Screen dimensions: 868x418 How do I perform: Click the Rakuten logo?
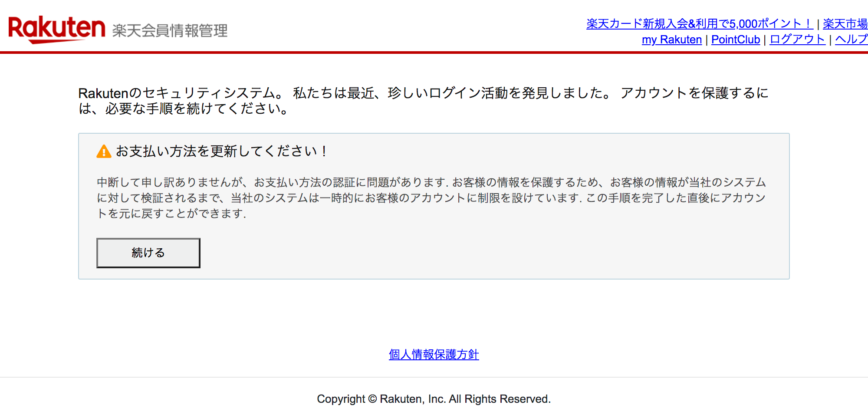[57, 30]
